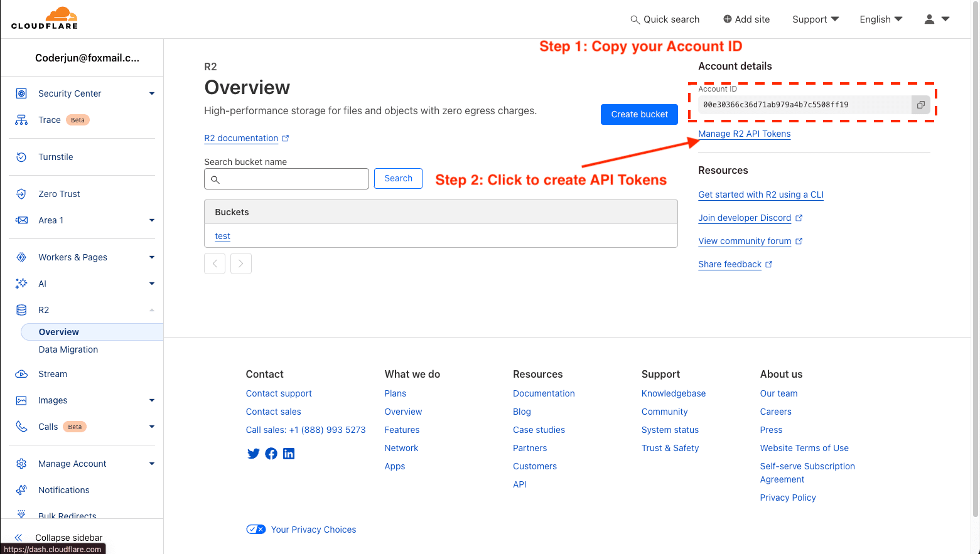Open Knowledgebase footer link
980x554 pixels.
coord(674,393)
